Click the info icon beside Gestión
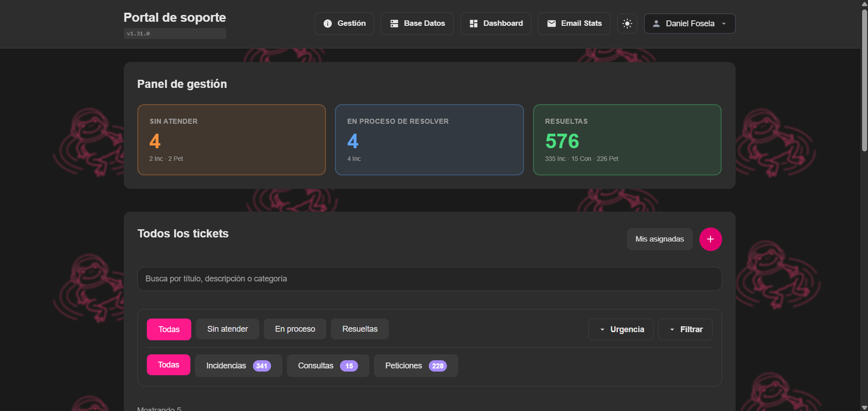 [327, 24]
